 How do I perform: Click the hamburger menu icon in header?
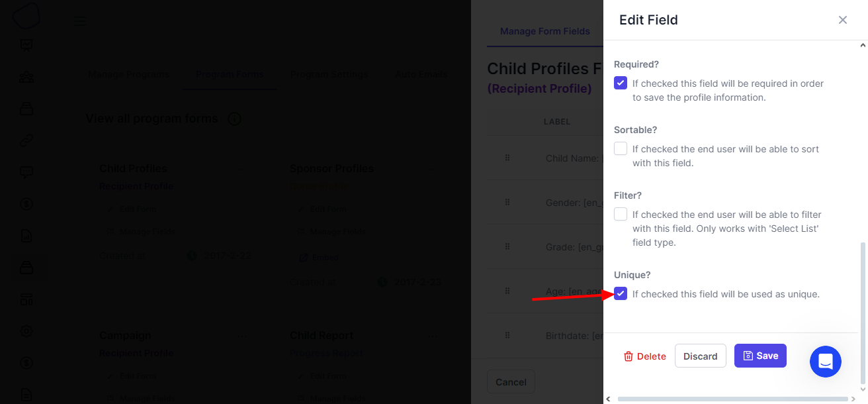(79, 21)
